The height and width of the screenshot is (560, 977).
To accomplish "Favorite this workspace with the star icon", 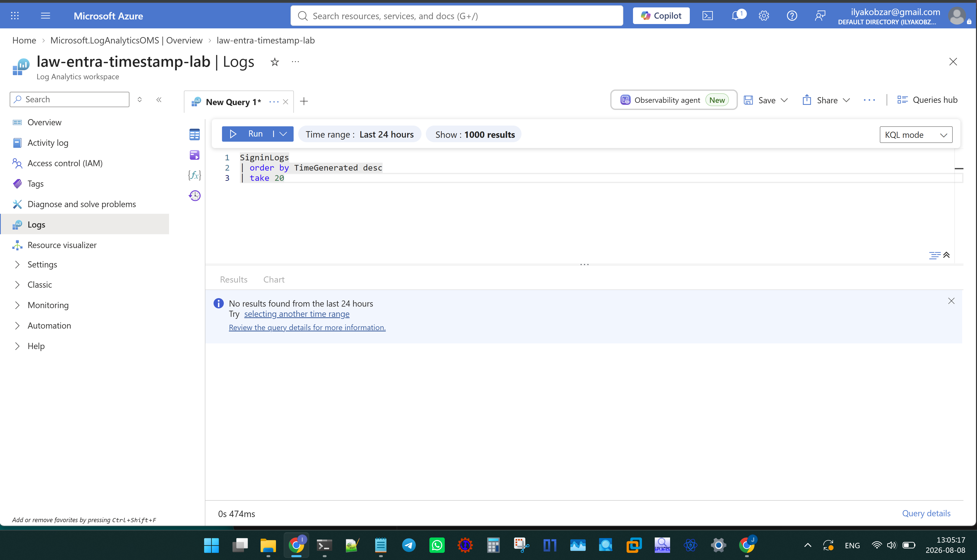I will tap(275, 62).
